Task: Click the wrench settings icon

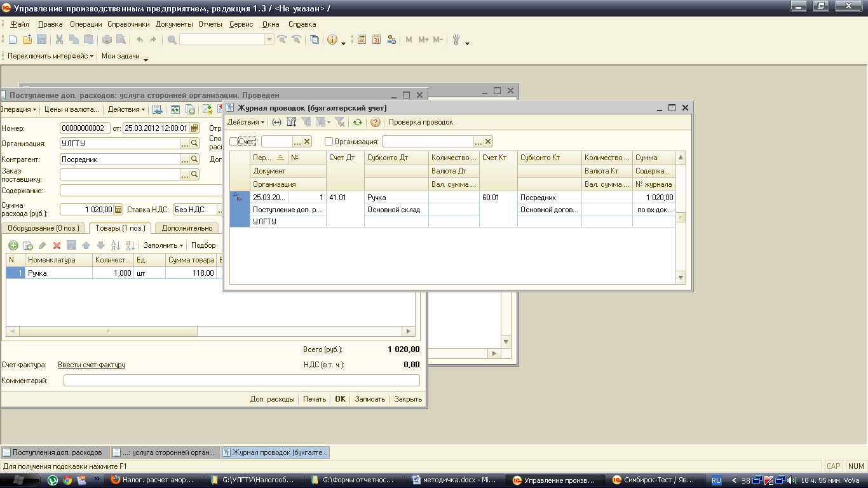Action: pyautogui.click(x=456, y=39)
